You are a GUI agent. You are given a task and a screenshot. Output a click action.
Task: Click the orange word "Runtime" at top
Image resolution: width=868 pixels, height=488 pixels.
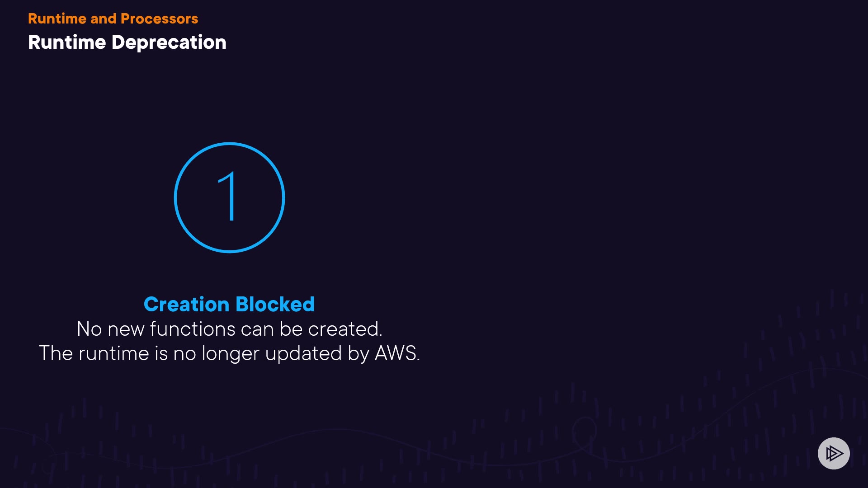pos(57,19)
